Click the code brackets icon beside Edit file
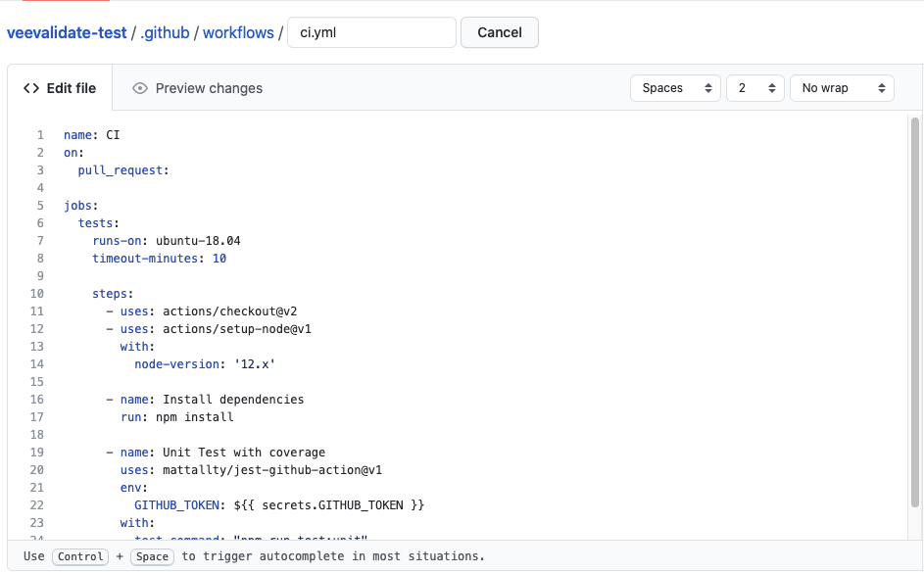 (31, 88)
